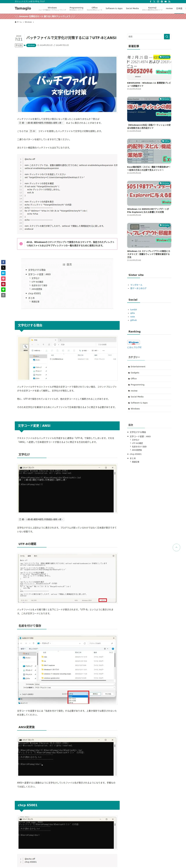Image resolution: width=186 pixels, height=868 pixels.
Task: Open the Windows menu in top navigation
Action: pyautogui.click(x=52, y=8)
